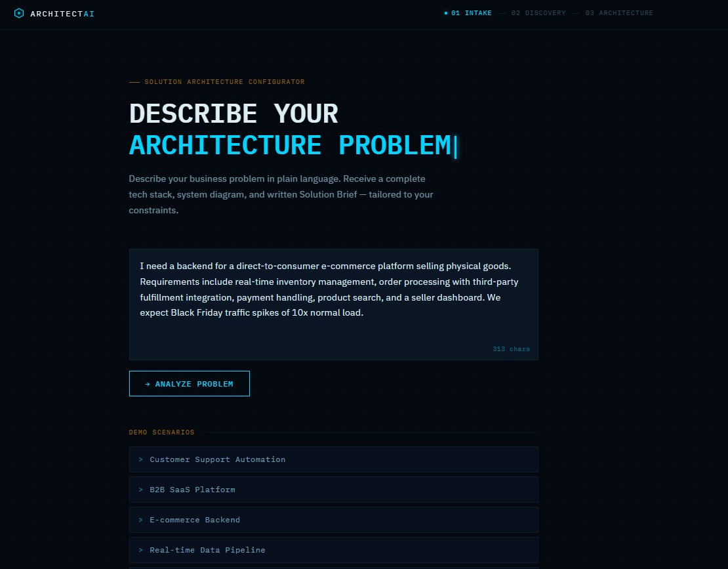Switch to the 02 Discovery step
Image resolution: width=728 pixels, height=569 pixels.
[x=538, y=13]
